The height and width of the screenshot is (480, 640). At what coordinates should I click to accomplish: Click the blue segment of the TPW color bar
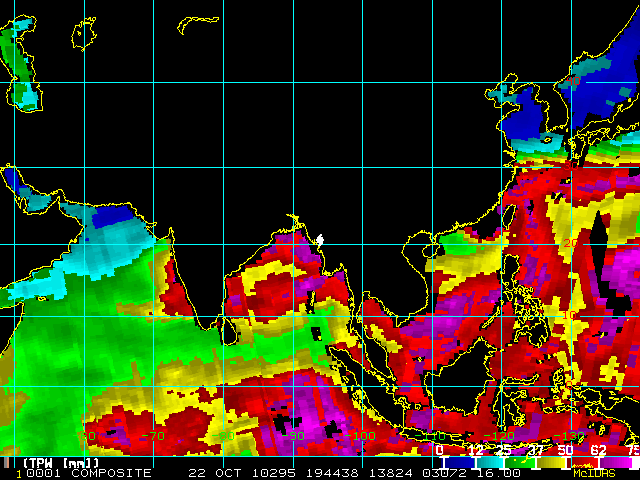tap(460, 462)
